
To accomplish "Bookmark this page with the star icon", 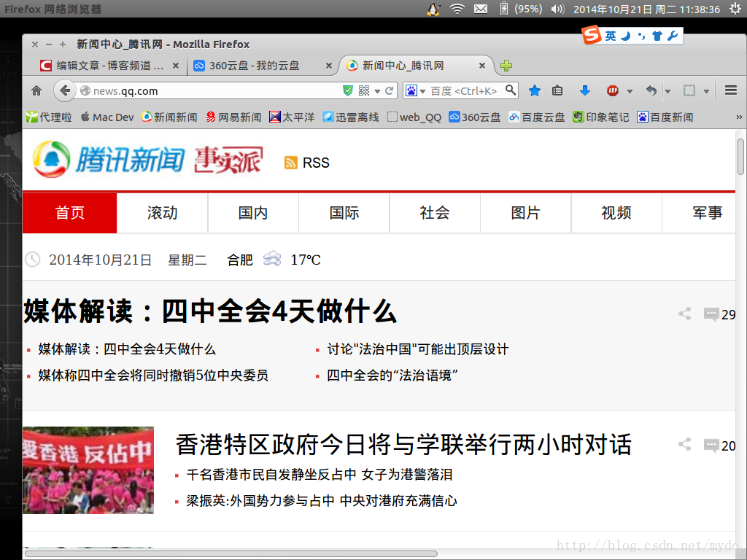I will 535,90.
